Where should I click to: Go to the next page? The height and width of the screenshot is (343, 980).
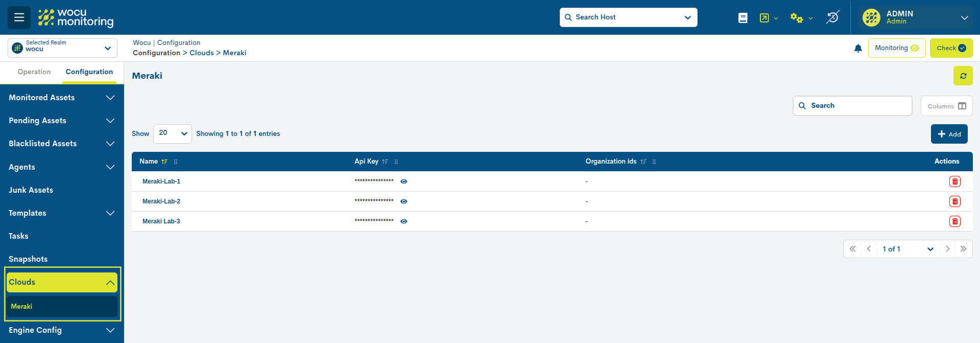(947, 249)
